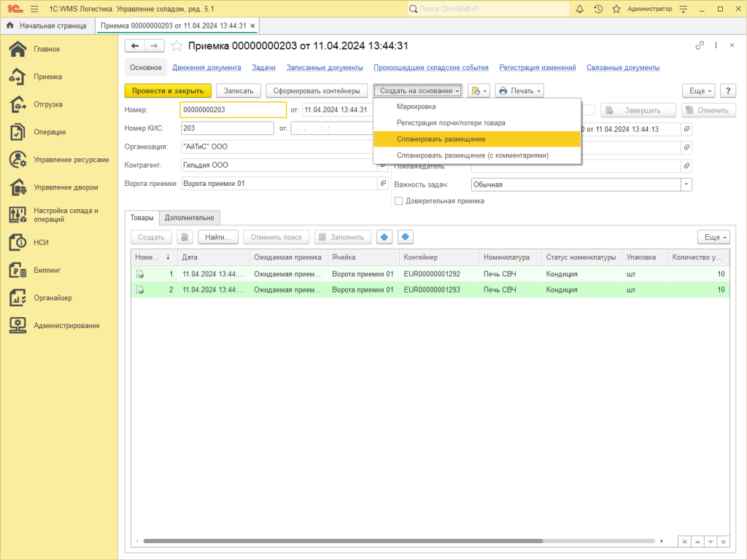Open Биллинг section in the left sidebar

coord(47,270)
